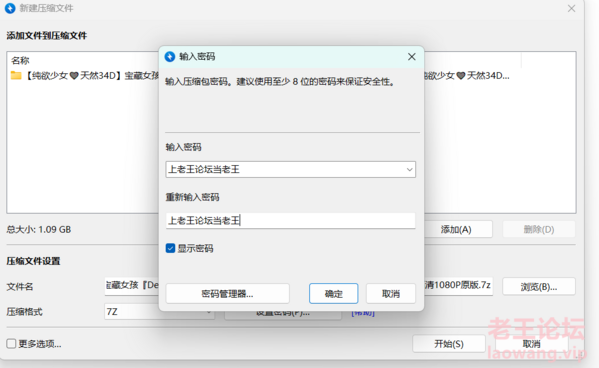Click the 总大小: 1.09 GB text
Screen dimensions: 599x368
tap(39, 229)
